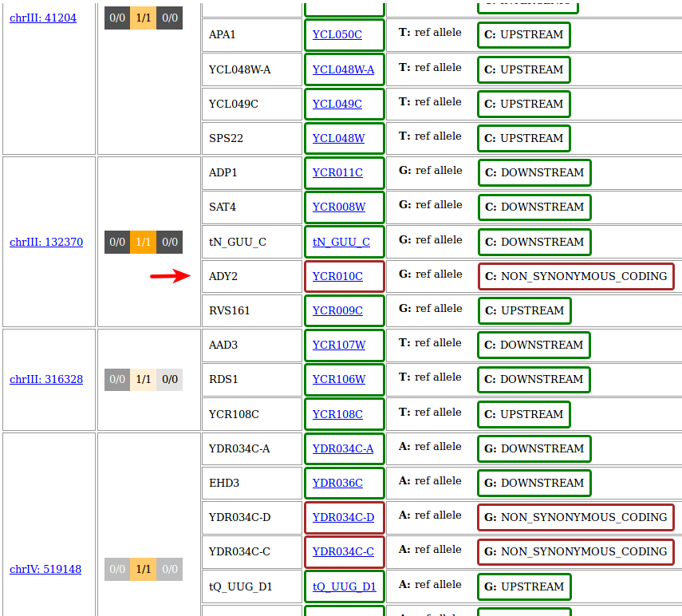Select the APA1 gene name cell
682x616 pixels.
coord(252,35)
